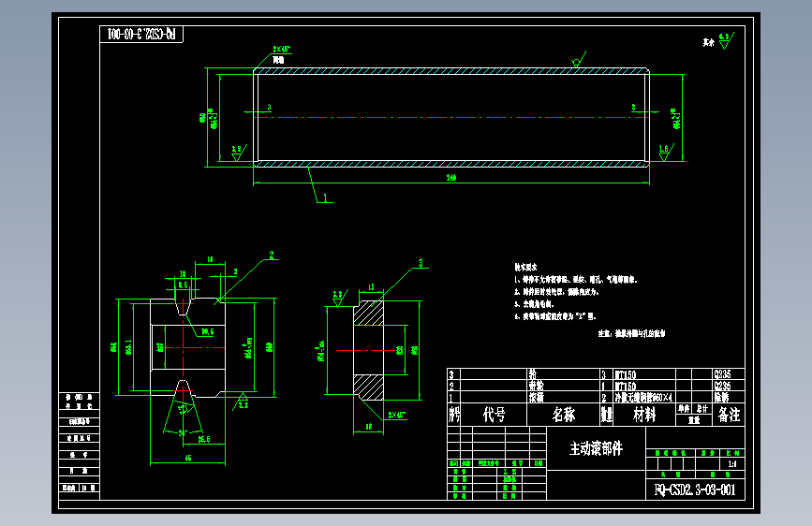
Task: Click the mirrored drawing number box at the top
Action: click(141, 35)
